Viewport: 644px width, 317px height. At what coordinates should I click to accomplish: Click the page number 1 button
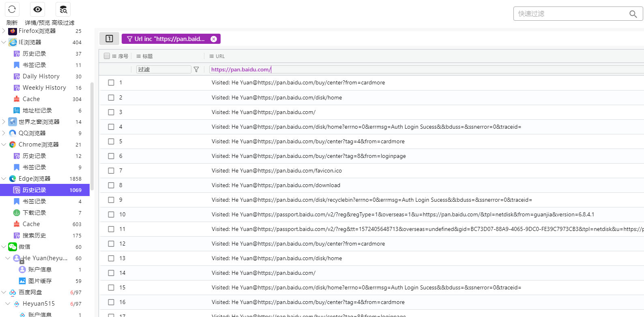[109, 39]
